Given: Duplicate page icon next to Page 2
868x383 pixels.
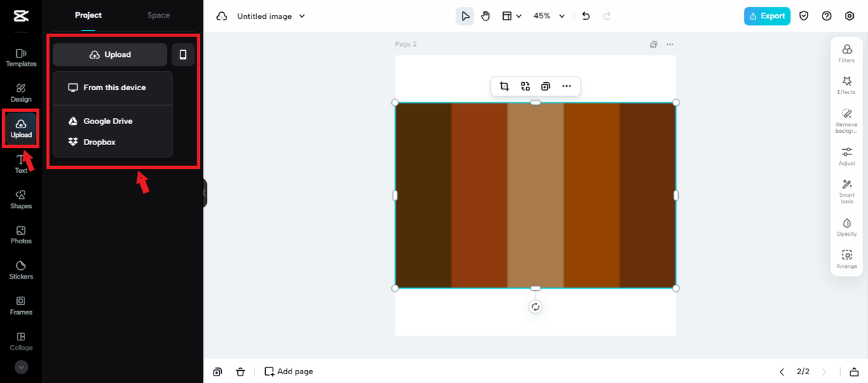Looking at the screenshot, I should point(654,45).
